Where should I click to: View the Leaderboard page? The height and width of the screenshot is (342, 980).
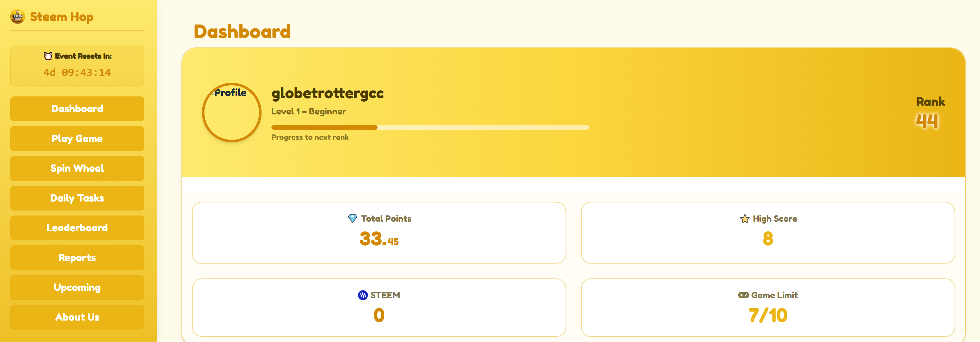[77, 228]
